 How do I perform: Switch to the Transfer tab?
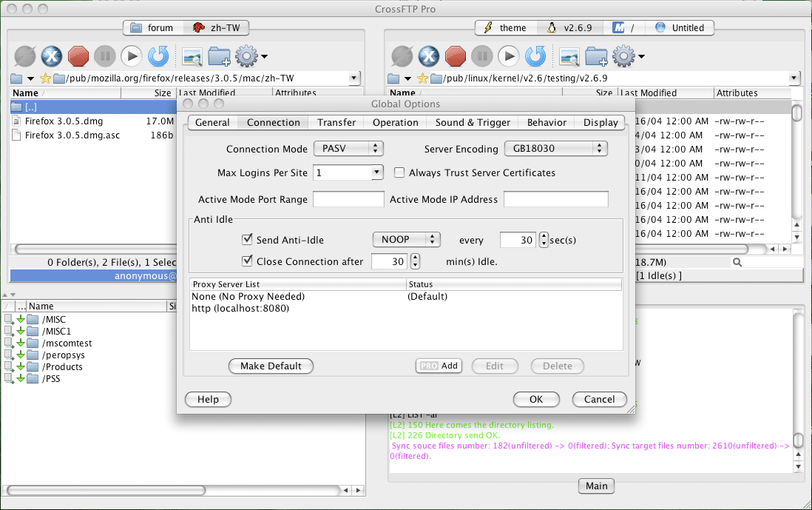click(336, 122)
